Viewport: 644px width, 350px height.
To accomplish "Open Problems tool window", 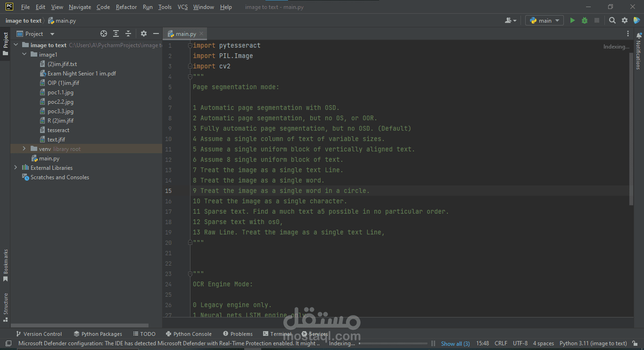I will tap(238, 333).
